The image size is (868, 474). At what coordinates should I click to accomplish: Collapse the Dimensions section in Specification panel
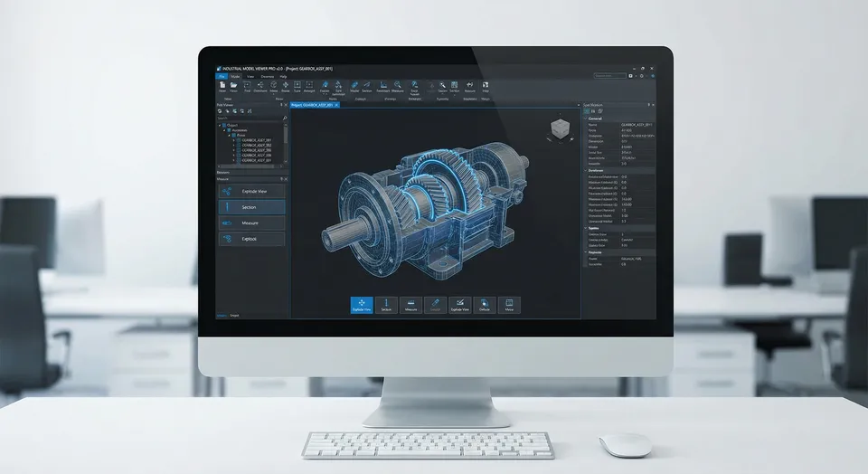586,171
